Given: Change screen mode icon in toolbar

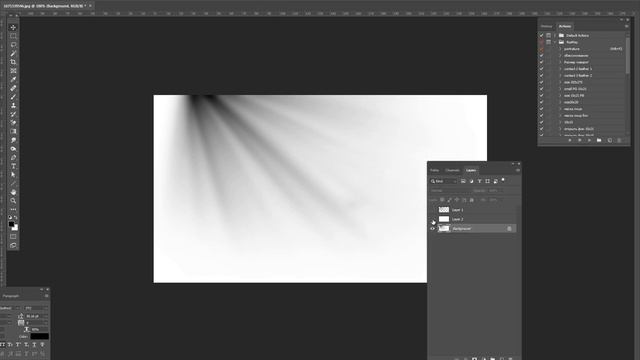Looking at the screenshot, I should tap(13, 245).
